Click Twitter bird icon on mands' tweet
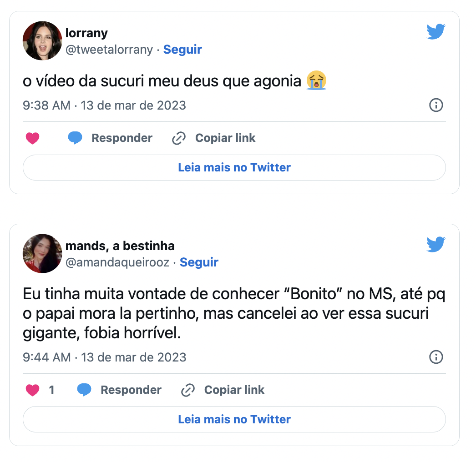The width and height of the screenshot is (476, 462). click(x=436, y=245)
